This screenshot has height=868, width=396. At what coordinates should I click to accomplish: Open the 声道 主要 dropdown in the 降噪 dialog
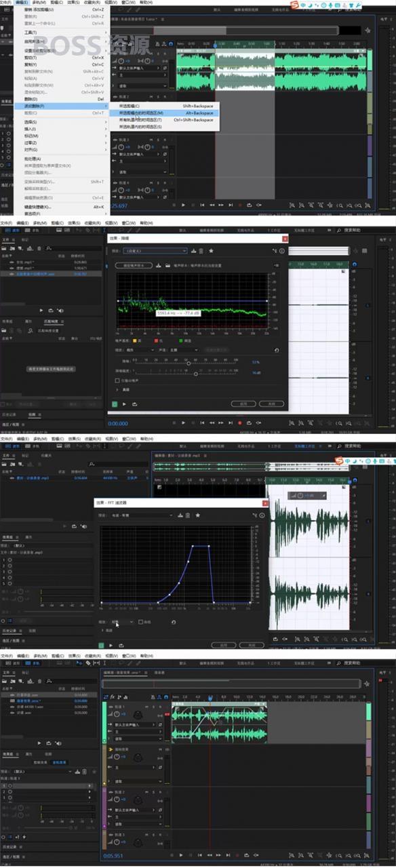click(184, 350)
